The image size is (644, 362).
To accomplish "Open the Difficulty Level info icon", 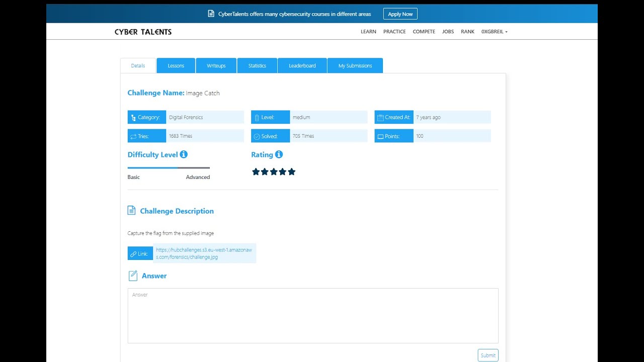I will (x=184, y=154).
